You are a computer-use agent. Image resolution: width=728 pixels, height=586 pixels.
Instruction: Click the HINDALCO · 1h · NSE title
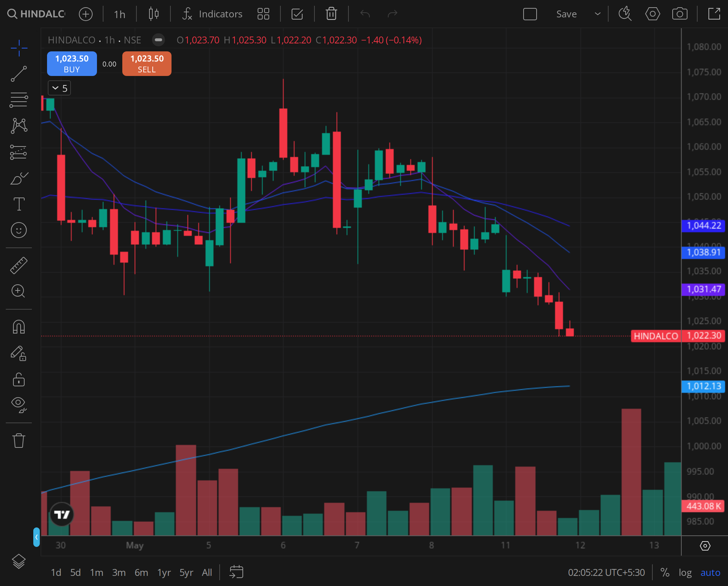coord(94,40)
